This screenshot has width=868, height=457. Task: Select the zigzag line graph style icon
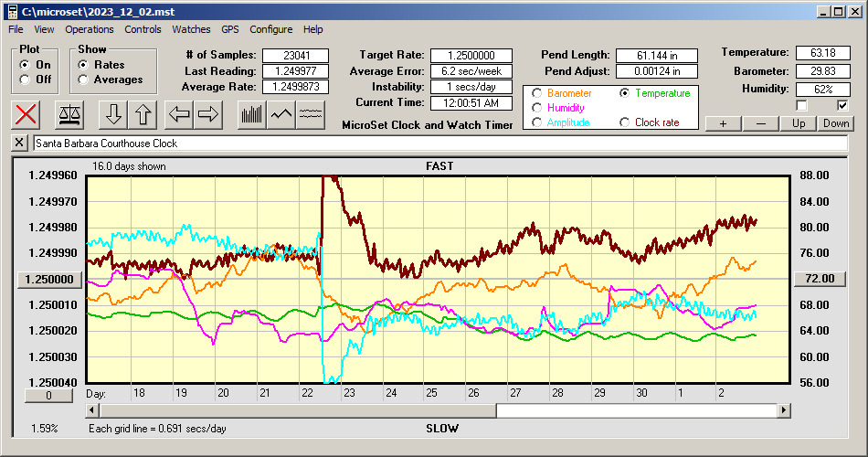point(281,114)
